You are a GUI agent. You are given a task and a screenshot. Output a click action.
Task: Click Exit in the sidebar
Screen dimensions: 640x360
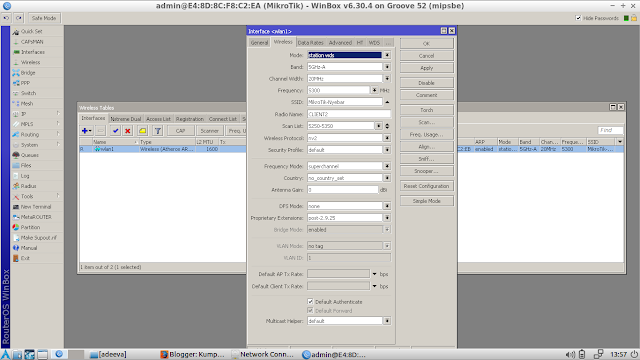[25, 258]
